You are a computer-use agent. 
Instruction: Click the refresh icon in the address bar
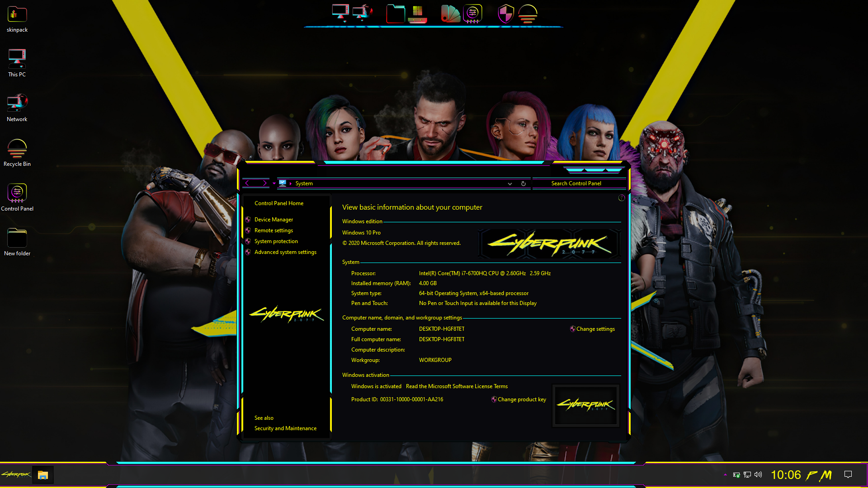point(523,183)
